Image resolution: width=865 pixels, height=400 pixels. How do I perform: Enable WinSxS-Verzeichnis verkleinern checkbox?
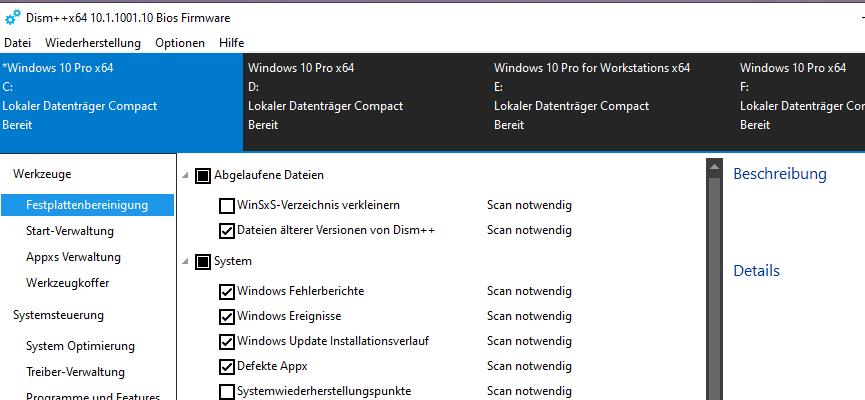pos(227,206)
